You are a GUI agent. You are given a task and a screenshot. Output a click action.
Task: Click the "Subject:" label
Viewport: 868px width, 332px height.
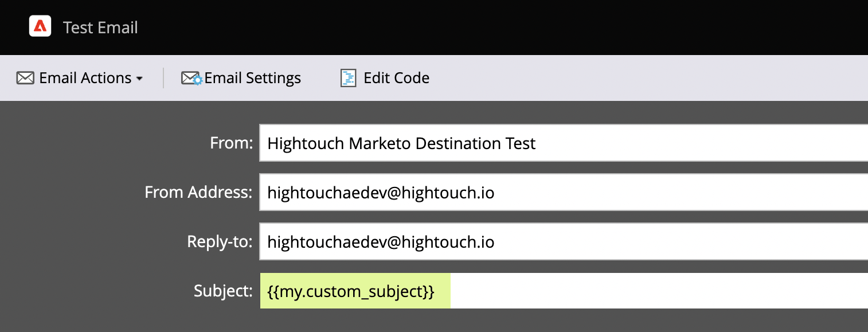[x=223, y=291]
